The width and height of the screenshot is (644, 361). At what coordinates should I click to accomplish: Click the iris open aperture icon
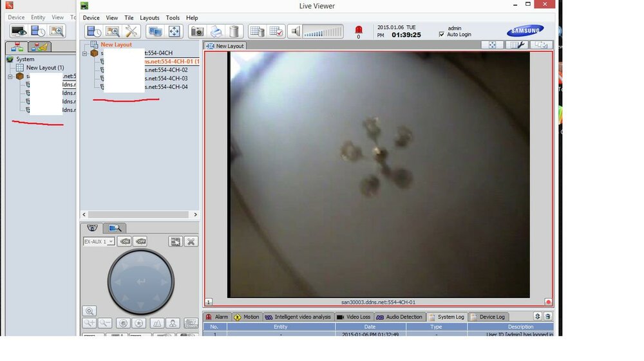click(x=139, y=323)
